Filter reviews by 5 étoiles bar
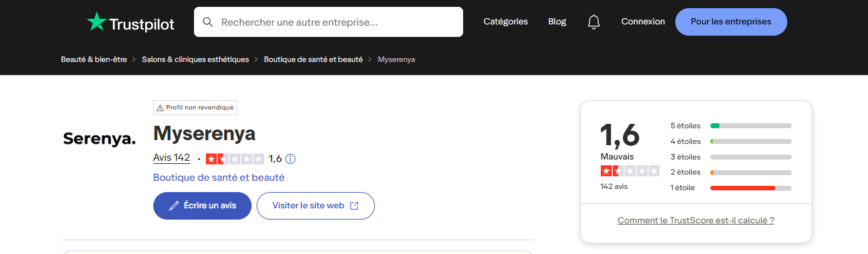The width and height of the screenshot is (868, 254). click(750, 126)
